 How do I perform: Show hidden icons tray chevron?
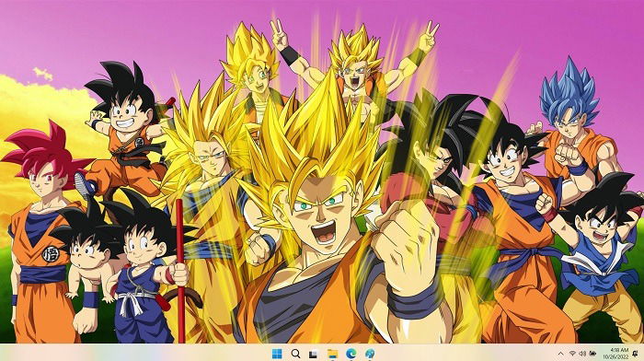560,354
